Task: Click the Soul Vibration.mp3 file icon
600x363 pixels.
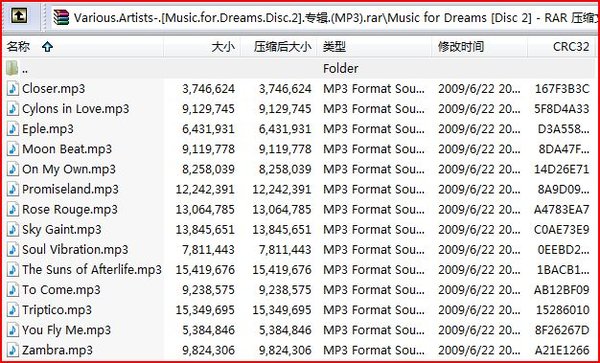Action: tap(13, 250)
